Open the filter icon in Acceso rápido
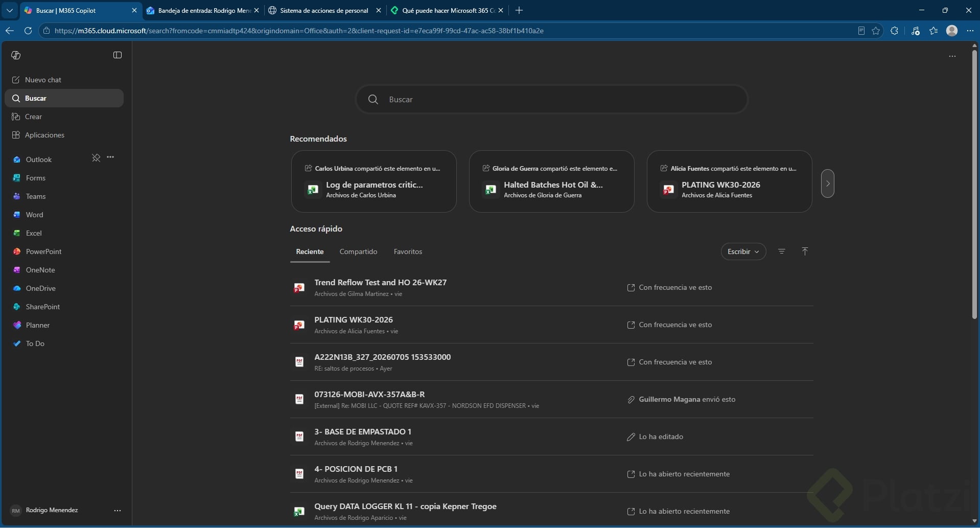Screen dimensions: 980x528 pyautogui.click(x=782, y=251)
